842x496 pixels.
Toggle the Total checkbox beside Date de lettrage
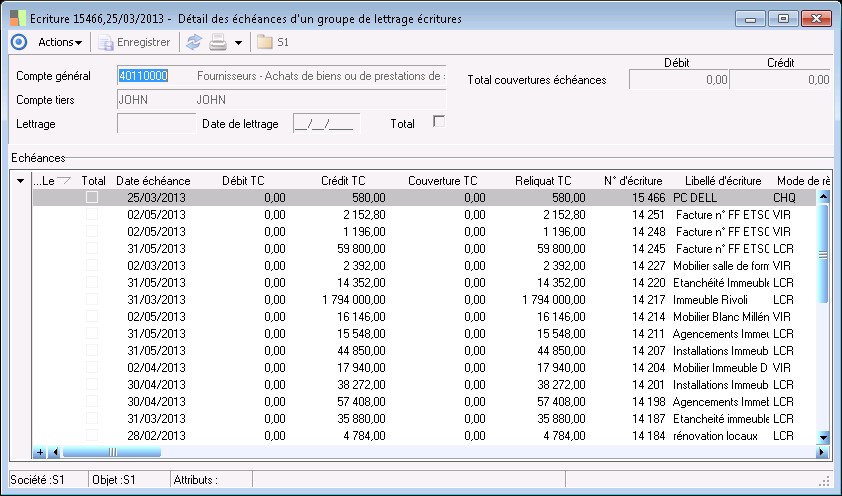[438, 121]
